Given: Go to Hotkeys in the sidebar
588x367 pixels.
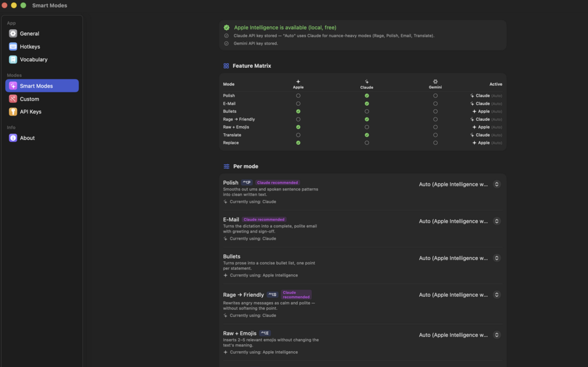Looking at the screenshot, I should tap(42, 46).
